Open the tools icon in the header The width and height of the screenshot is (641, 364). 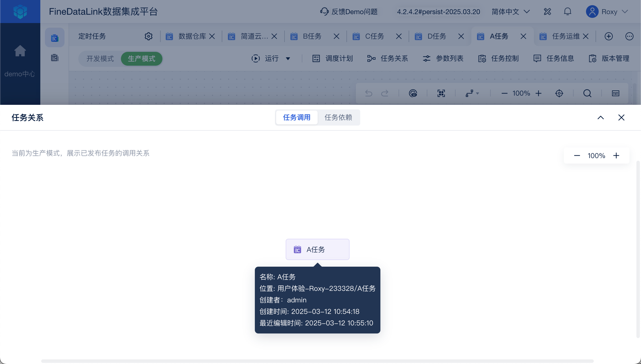pyautogui.click(x=547, y=12)
